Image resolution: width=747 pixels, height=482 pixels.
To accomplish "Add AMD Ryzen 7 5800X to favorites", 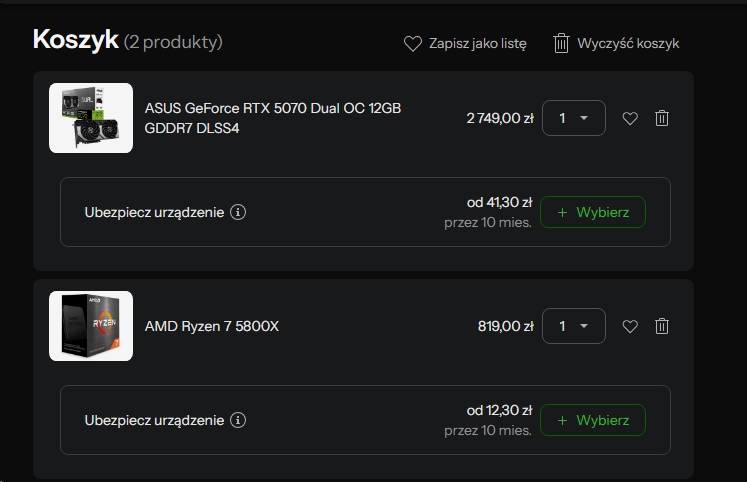I will point(630,326).
